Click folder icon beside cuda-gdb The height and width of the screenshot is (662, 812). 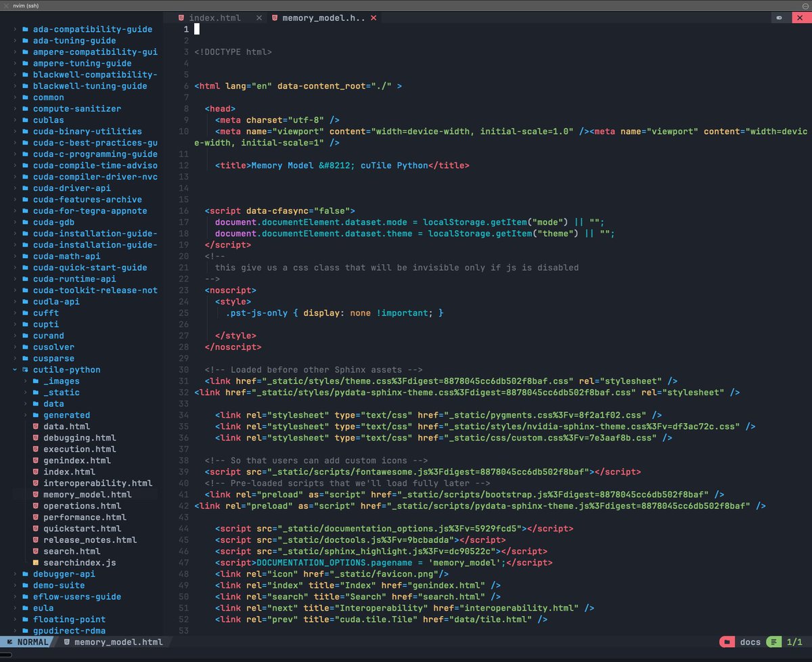pos(25,222)
